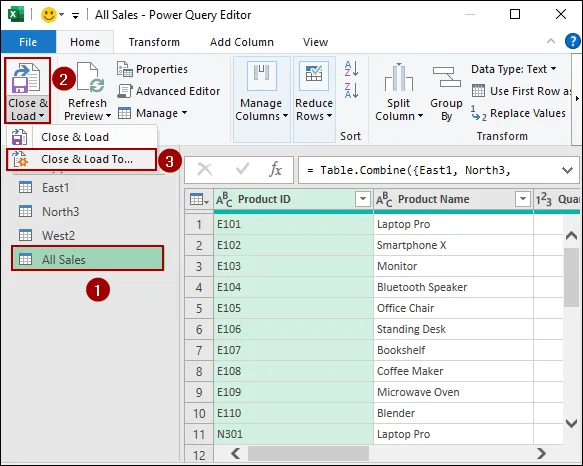Sort descending Z to A
The height and width of the screenshot is (466, 583).
[x=351, y=90]
